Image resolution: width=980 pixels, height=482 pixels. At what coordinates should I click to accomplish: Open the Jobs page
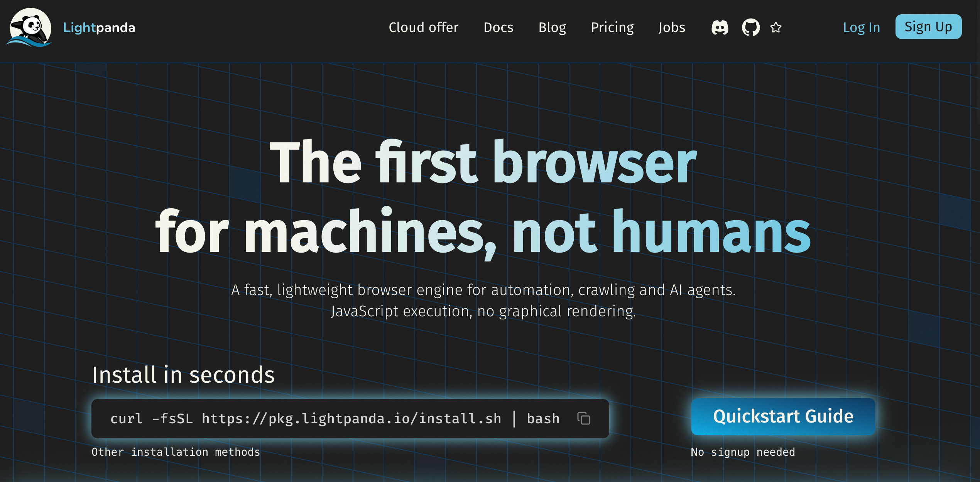[x=672, y=27]
